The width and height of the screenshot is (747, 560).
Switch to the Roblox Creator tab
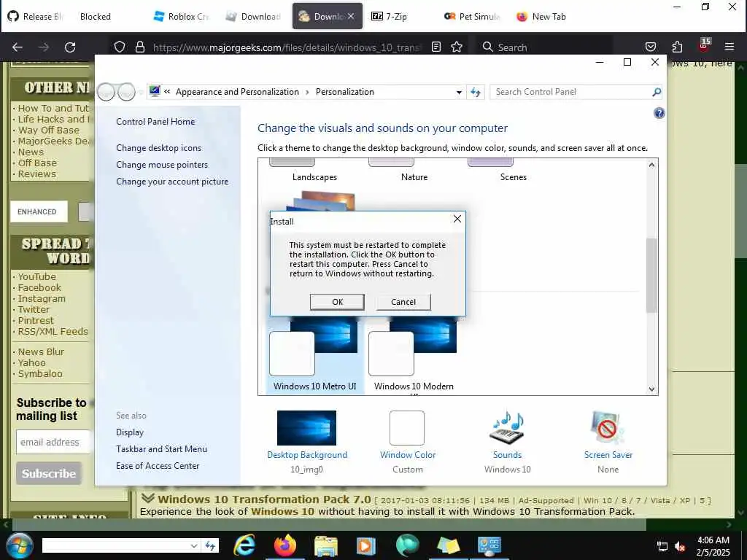tap(182, 16)
